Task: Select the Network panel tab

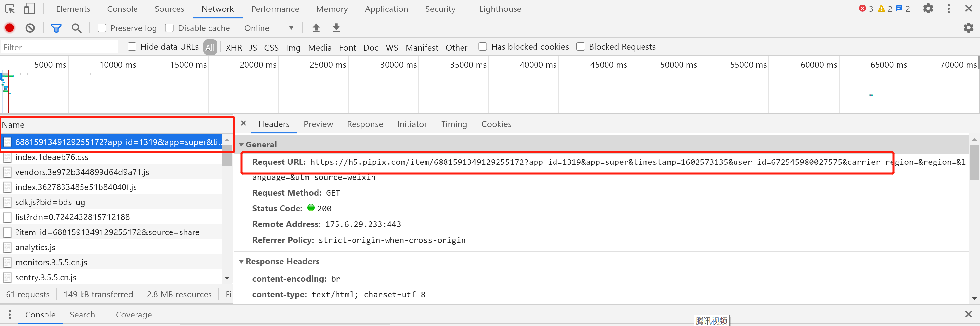Action: [x=218, y=9]
